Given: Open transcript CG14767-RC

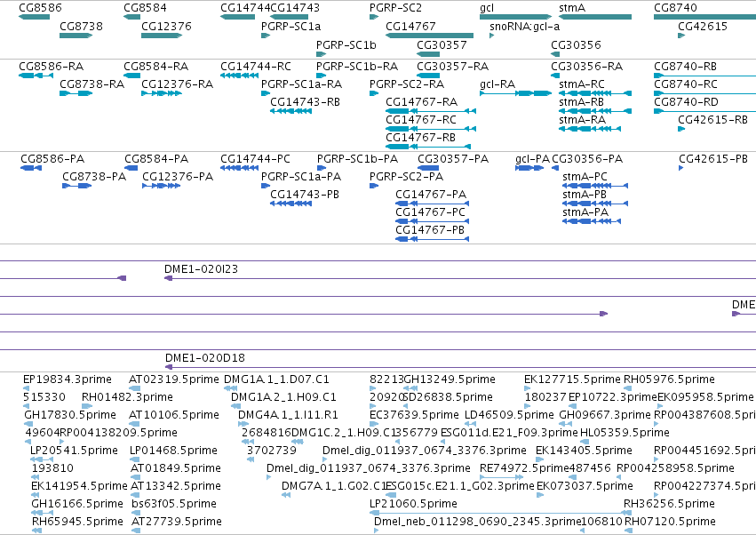Looking at the screenshot, I should [x=431, y=129].
